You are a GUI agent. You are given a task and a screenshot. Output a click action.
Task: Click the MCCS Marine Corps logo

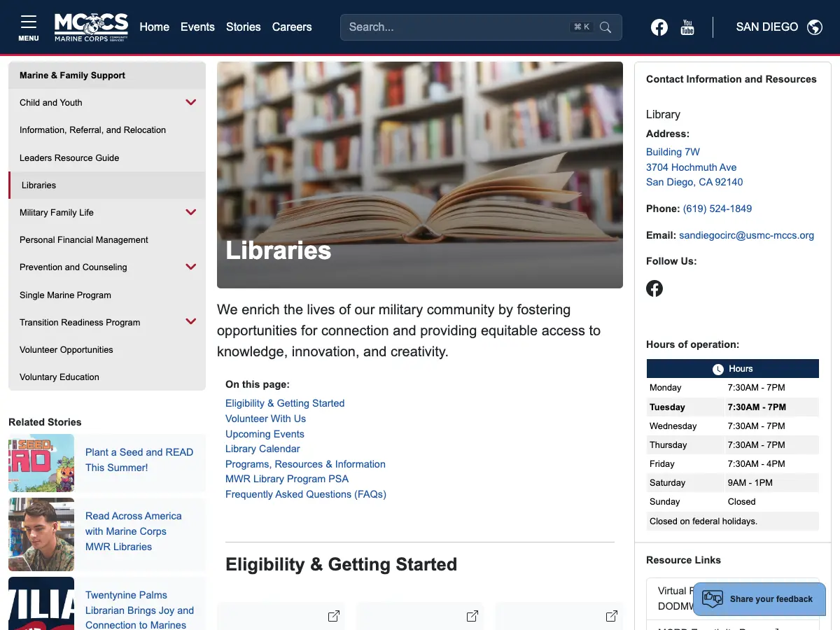tap(92, 27)
